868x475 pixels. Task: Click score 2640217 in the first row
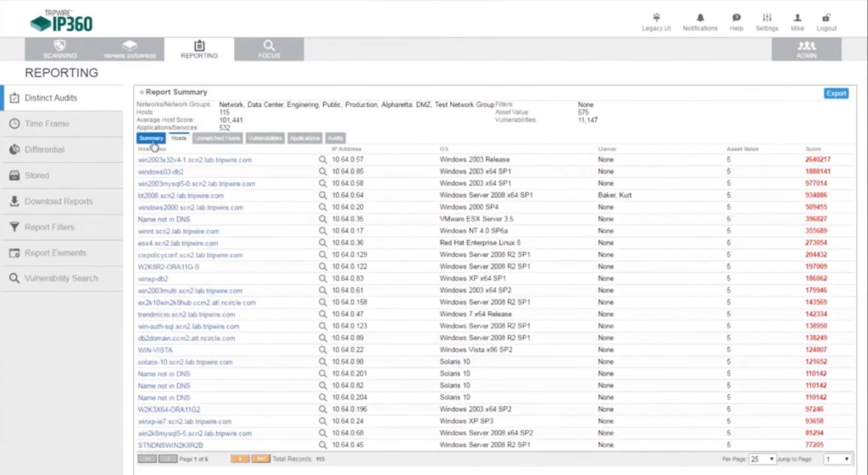(818, 159)
